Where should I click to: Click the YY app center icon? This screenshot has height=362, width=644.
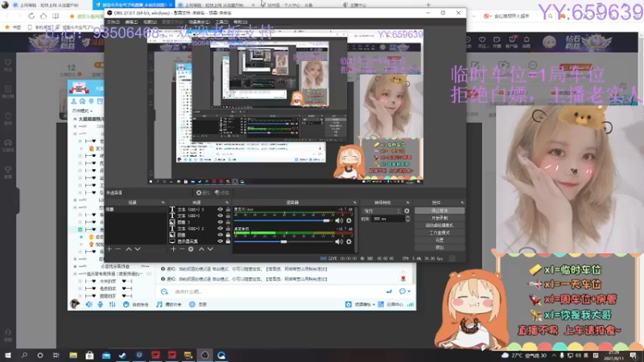tap(381, 304)
